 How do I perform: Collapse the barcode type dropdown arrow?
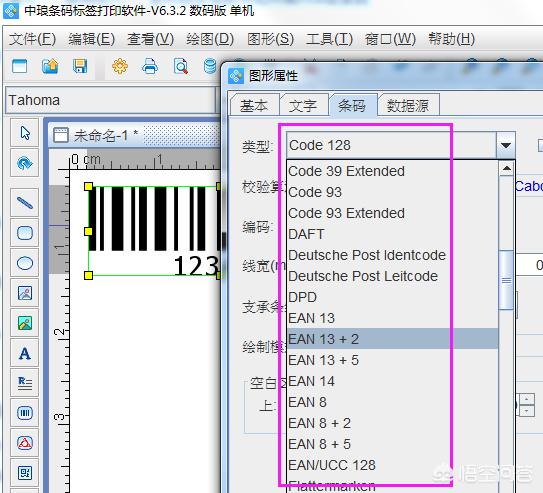[506, 145]
